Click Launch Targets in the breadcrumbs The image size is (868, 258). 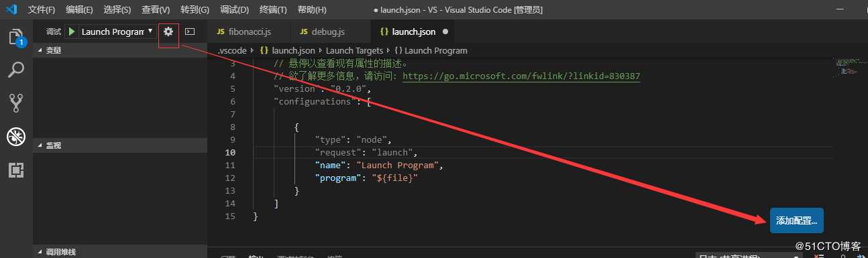[x=355, y=50]
